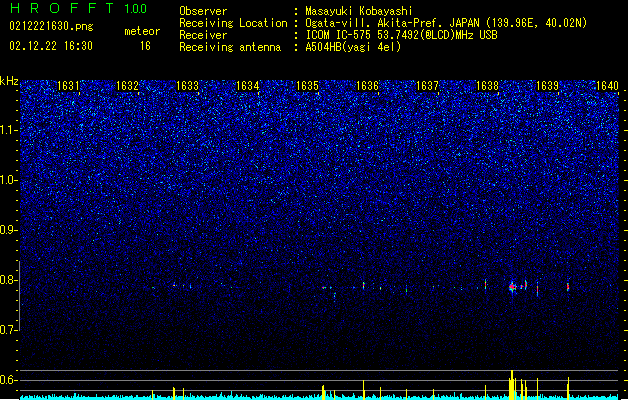Screen dimensions: 629x400
Task: Click the 1640 time axis marker
Action: click(x=607, y=86)
